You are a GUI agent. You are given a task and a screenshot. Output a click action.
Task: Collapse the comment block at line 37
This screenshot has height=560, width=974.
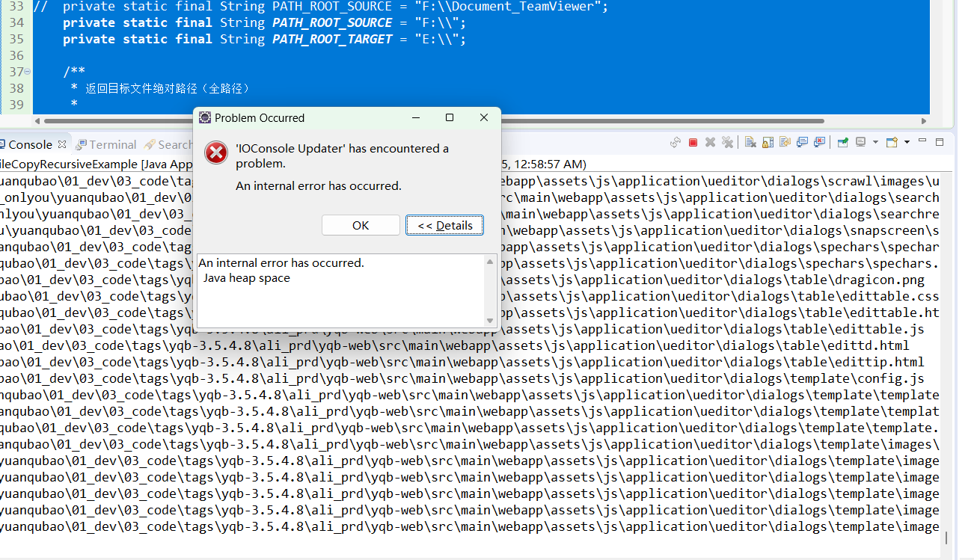pos(25,71)
